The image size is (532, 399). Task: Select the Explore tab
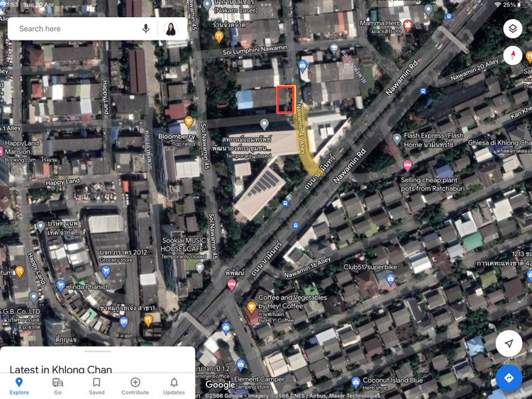pyautogui.click(x=19, y=386)
